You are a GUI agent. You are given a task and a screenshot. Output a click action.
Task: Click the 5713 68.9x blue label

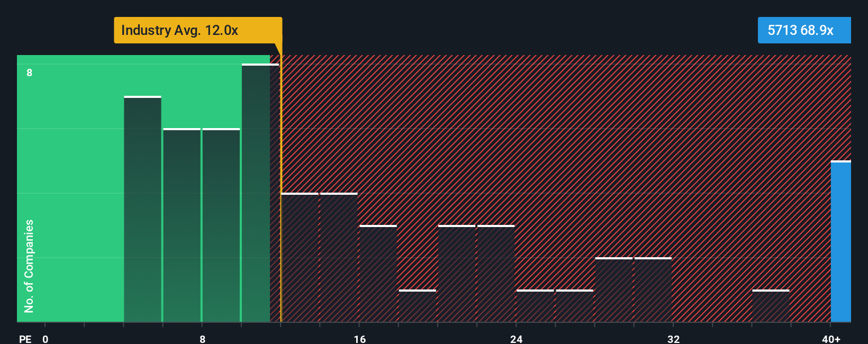804,30
